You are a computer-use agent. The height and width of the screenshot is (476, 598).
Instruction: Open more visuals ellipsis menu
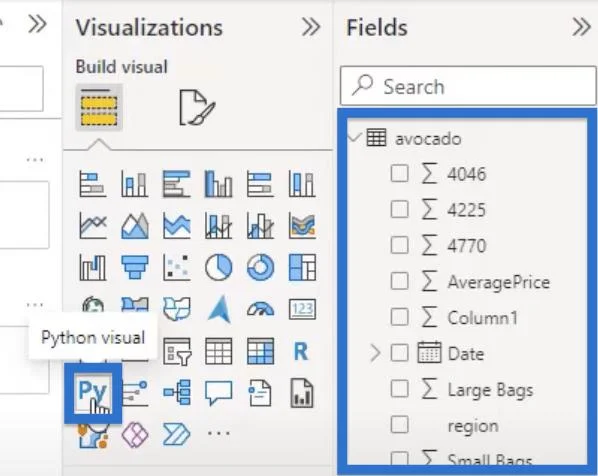pos(219,433)
